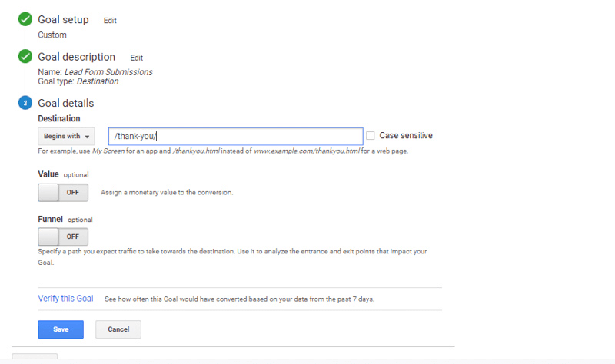Edit the Goal description step
The image size is (615, 364).
click(x=136, y=58)
